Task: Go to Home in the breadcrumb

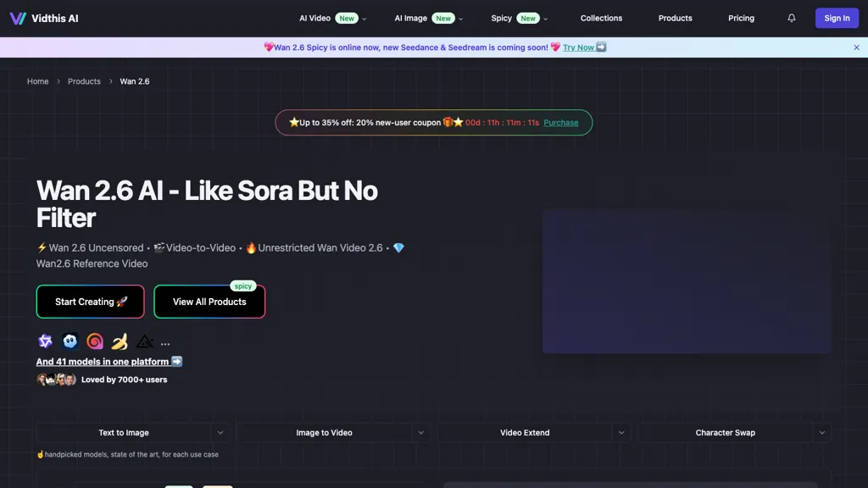Action: click(x=37, y=81)
